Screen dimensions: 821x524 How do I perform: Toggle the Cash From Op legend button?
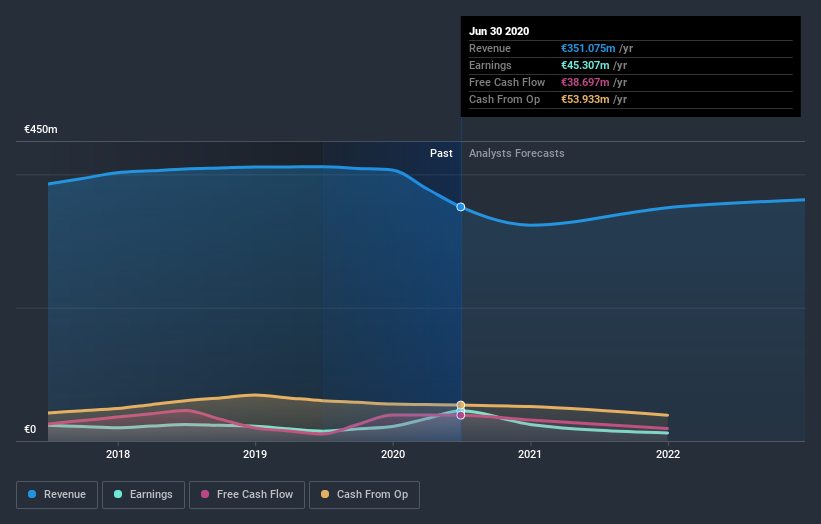pos(364,495)
